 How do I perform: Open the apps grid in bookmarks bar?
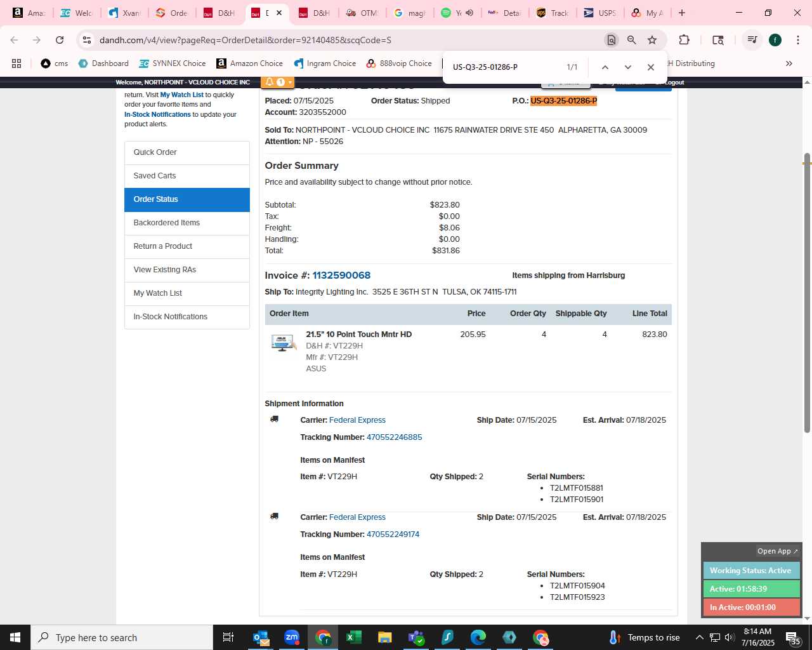coord(16,63)
